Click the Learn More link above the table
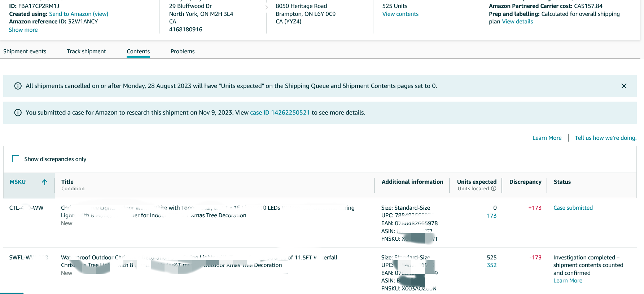Viewport: 644px width, 294px height. coord(547,138)
